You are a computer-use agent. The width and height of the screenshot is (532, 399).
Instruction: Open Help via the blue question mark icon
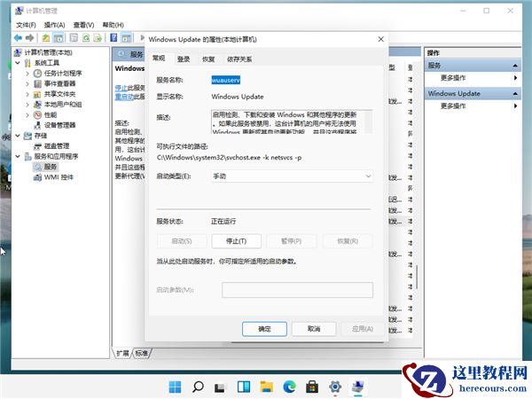tap(113, 37)
